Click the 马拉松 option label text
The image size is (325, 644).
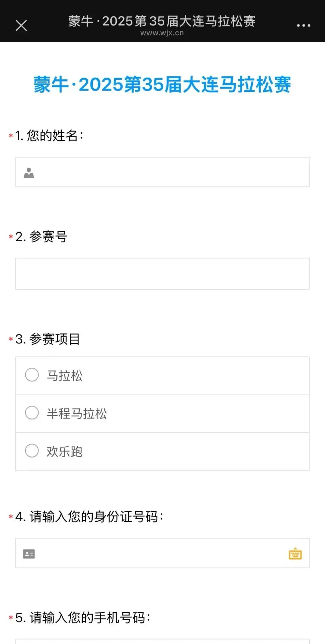coord(64,376)
